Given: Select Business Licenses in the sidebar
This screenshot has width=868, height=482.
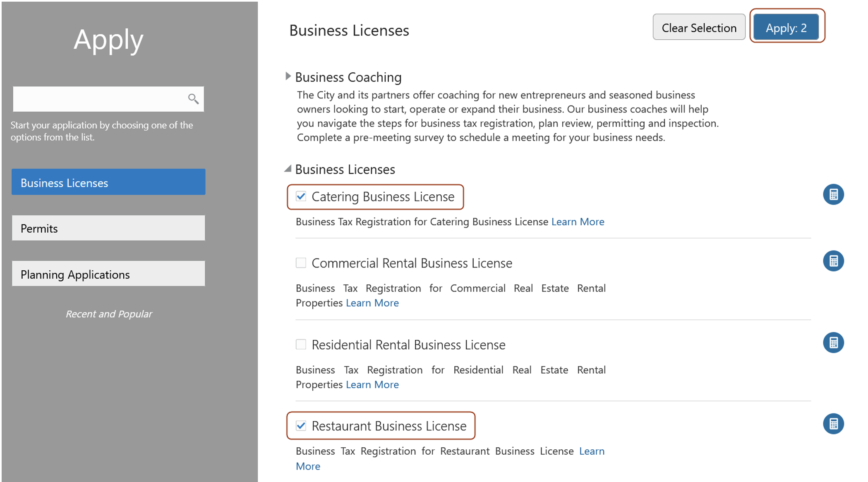Looking at the screenshot, I should pyautogui.click(x=108, y=182).
